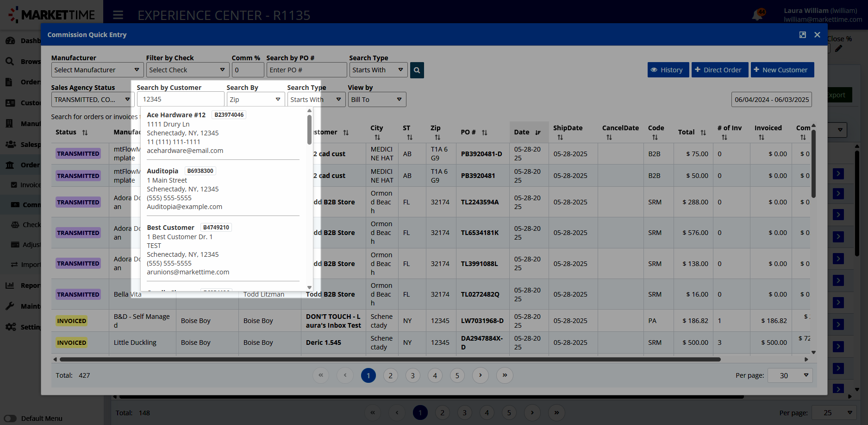Click the New Customer button
The height and width of the screenshot is (425, 868).
(x=782, y=70)
